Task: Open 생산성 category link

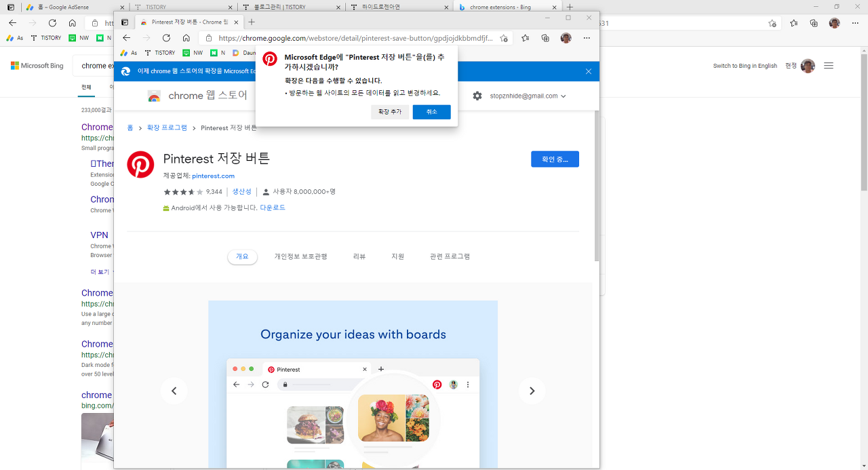Action: tap(241, 192)
